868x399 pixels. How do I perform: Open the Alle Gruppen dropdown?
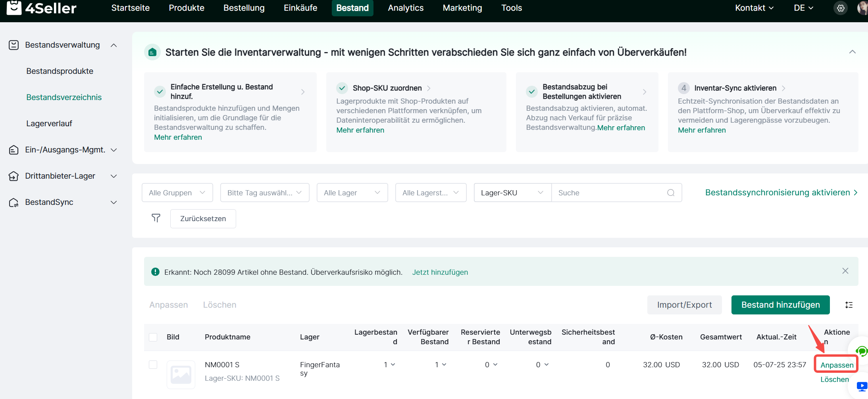pyautogui.click(x=177, y=193)
